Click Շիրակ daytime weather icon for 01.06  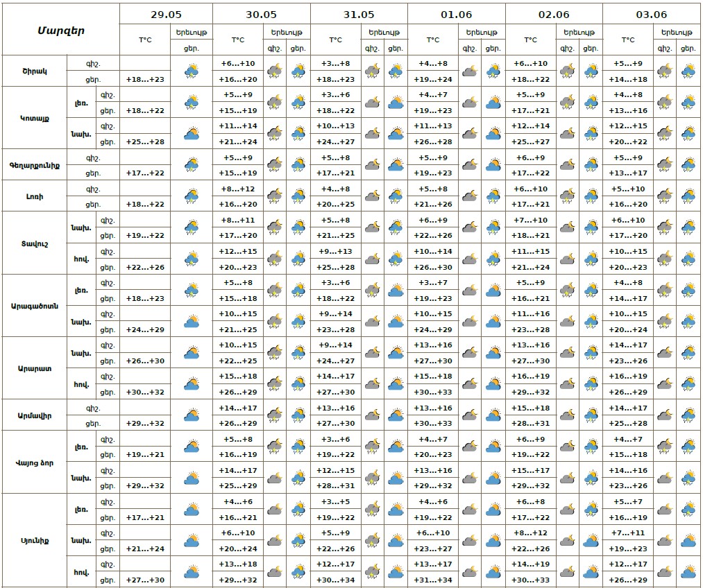[x=493, y=71]
